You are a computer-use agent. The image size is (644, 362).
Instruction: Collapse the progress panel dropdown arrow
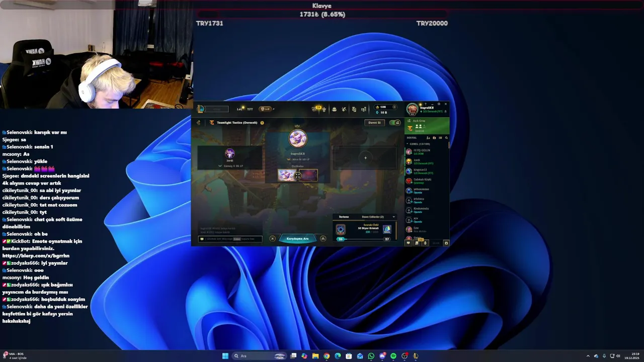393,217
